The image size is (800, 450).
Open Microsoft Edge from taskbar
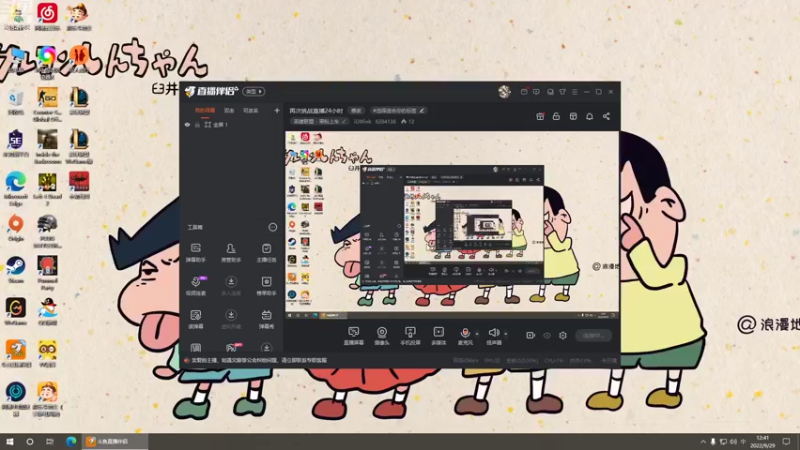(70, 441)
